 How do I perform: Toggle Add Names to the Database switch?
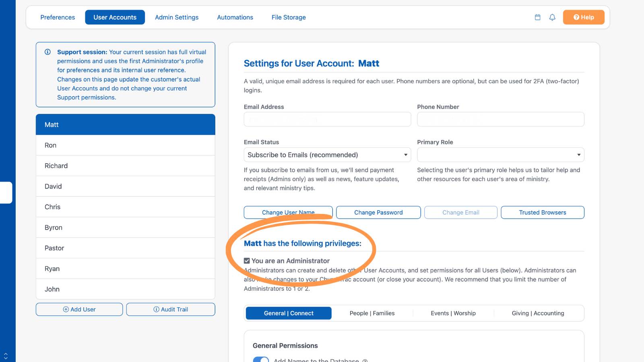pyautogui.click(x=261, y=360)
